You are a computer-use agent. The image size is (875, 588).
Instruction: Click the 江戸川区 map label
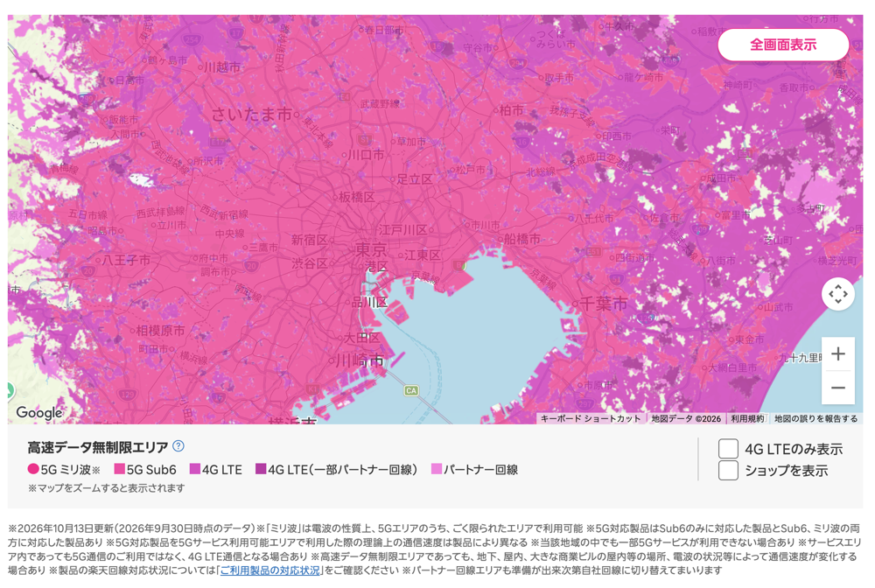(x=402, y=230)
